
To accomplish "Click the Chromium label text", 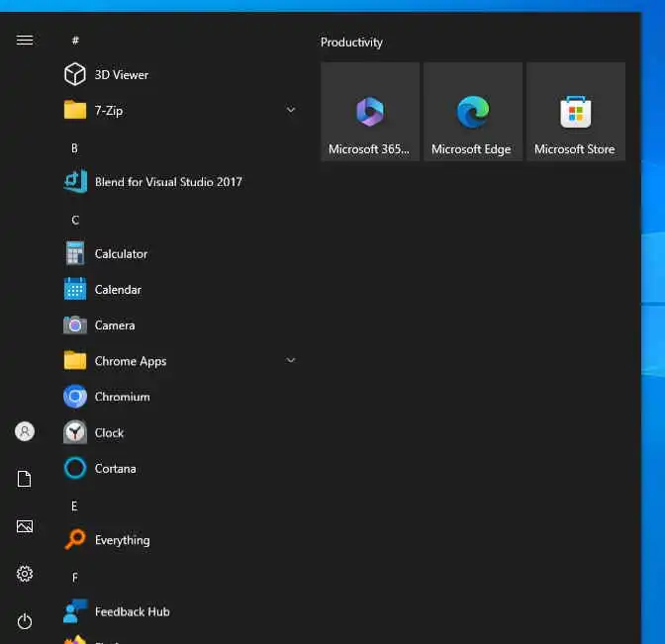I will tap(122, 397).
